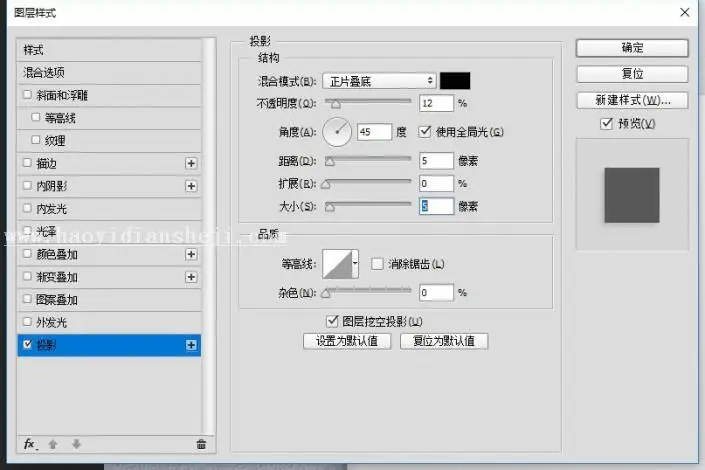Click the angle value field showing 45
This screenshot has width=705, height=470.
click(375, 132)
